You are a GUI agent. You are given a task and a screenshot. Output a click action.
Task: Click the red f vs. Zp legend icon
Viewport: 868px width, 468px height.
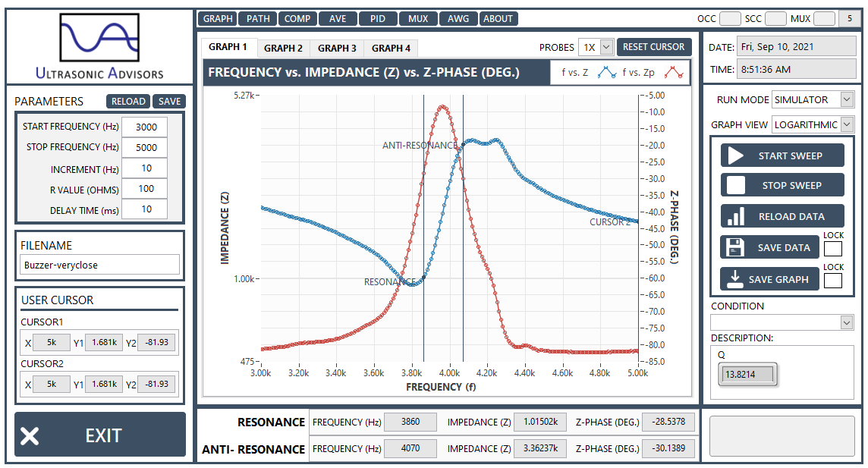[674, 73]
